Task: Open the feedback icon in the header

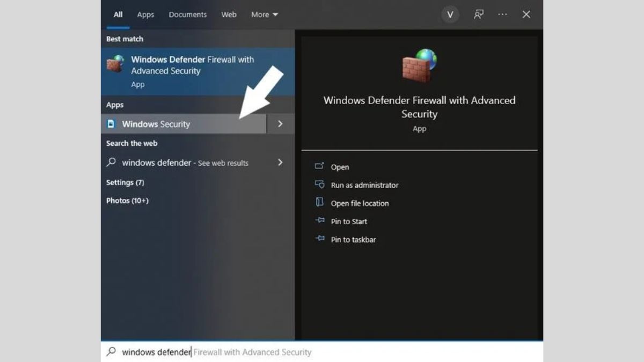Action: [x=478, y=14]
